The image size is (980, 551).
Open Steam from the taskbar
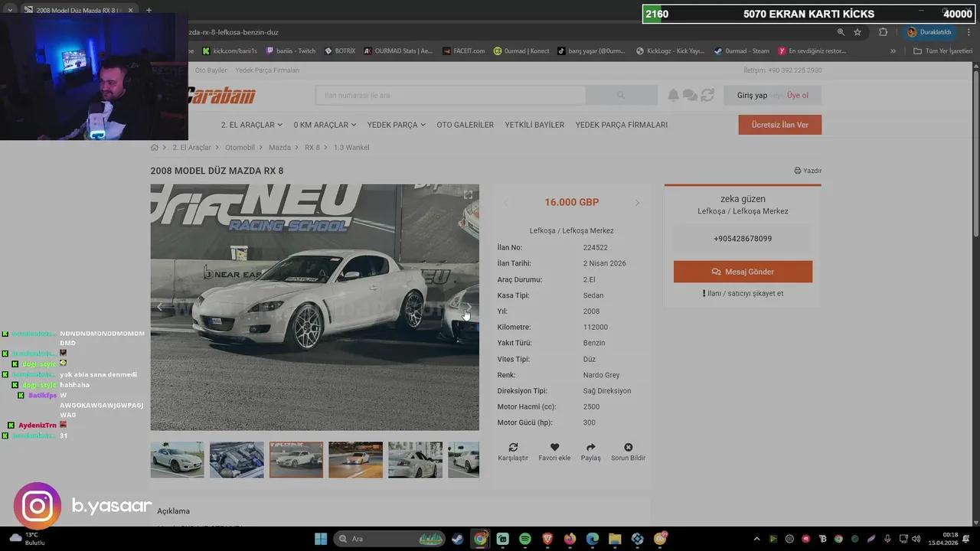click(x=457, y=539)
